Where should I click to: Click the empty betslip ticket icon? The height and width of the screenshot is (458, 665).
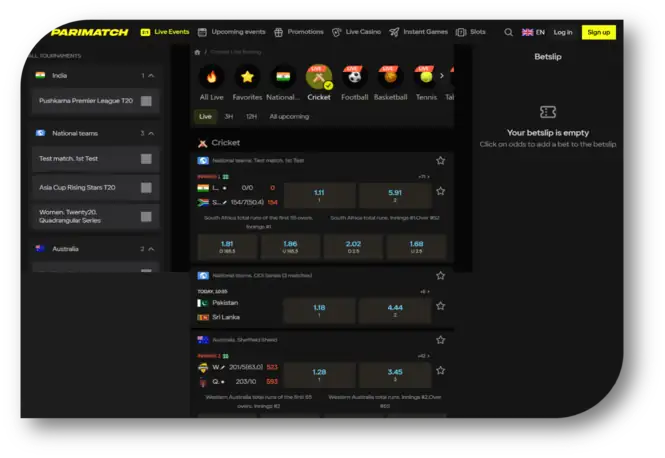click(548, 112)
